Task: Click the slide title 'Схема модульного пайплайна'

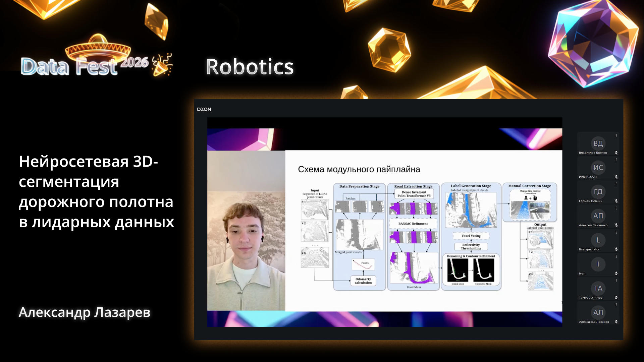Action: [x=359, y=170]
